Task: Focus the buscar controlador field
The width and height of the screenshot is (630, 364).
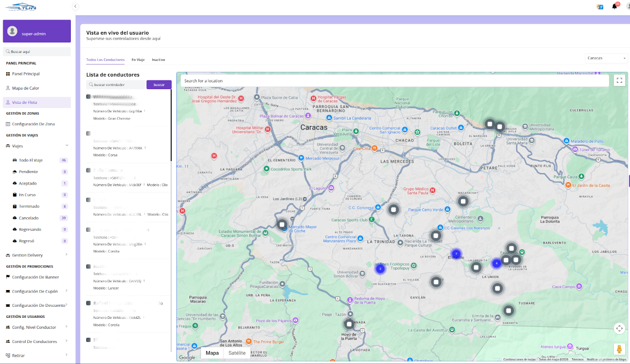Action: coord(115,84)
